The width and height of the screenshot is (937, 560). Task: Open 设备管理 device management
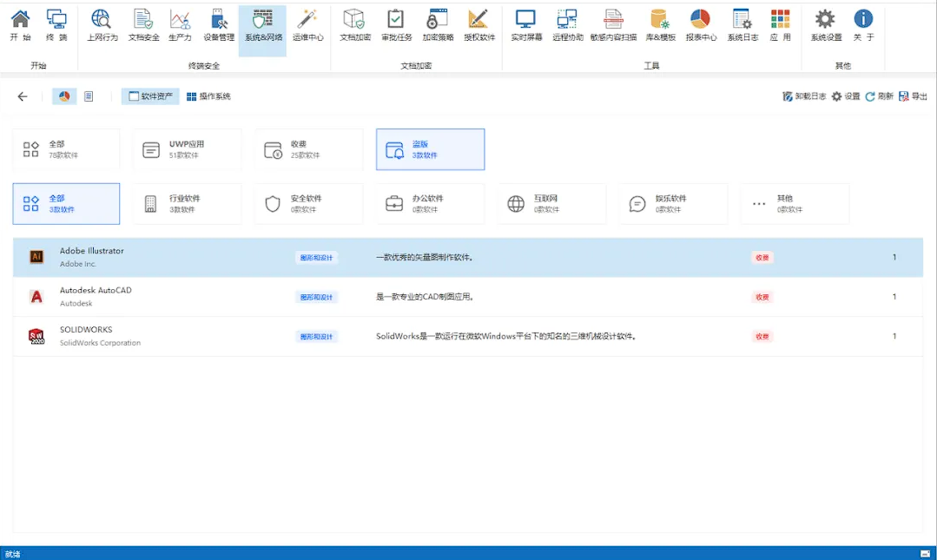click(219, 26)
